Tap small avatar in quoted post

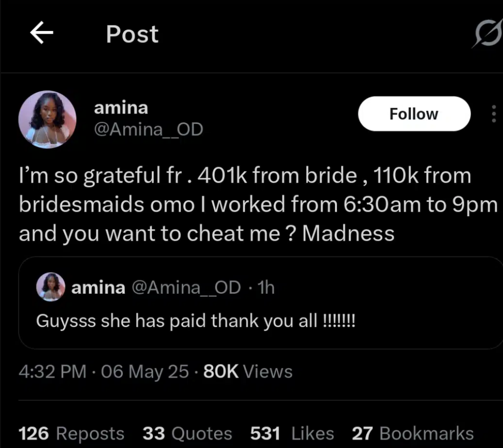[x=51, y=287]
